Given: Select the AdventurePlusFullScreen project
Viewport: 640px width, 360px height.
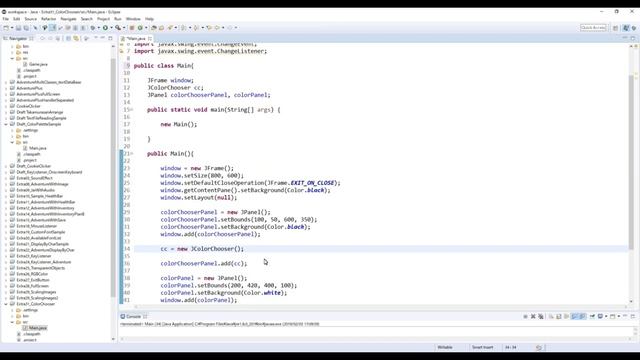Looking at the screenshot, I should pos(38,94).
